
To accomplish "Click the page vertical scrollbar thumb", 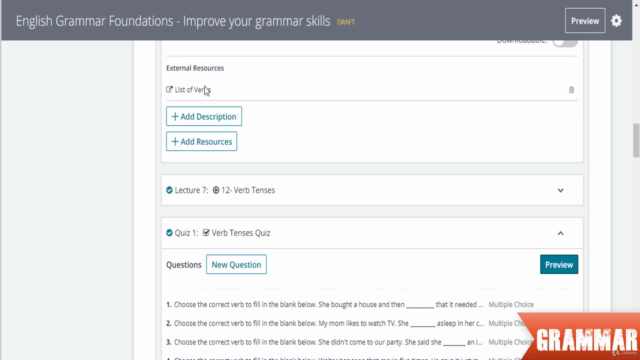I will [636, 140].
